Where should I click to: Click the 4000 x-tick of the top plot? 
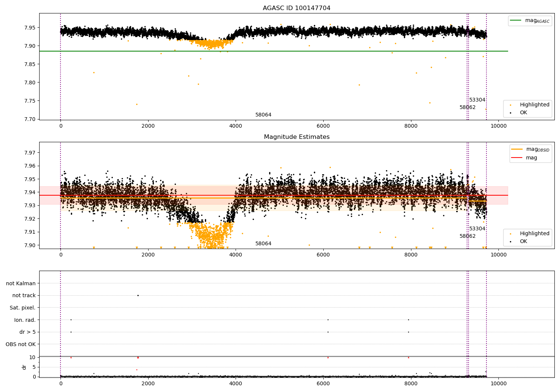(236, 126)
